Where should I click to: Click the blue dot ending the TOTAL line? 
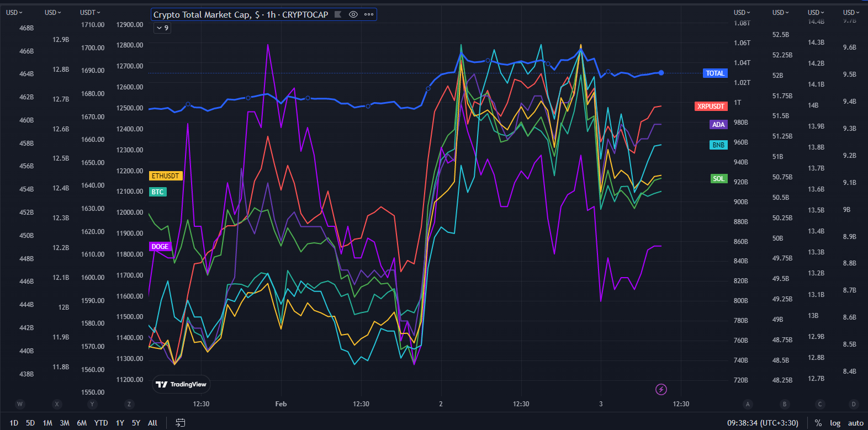click(661, 73)
